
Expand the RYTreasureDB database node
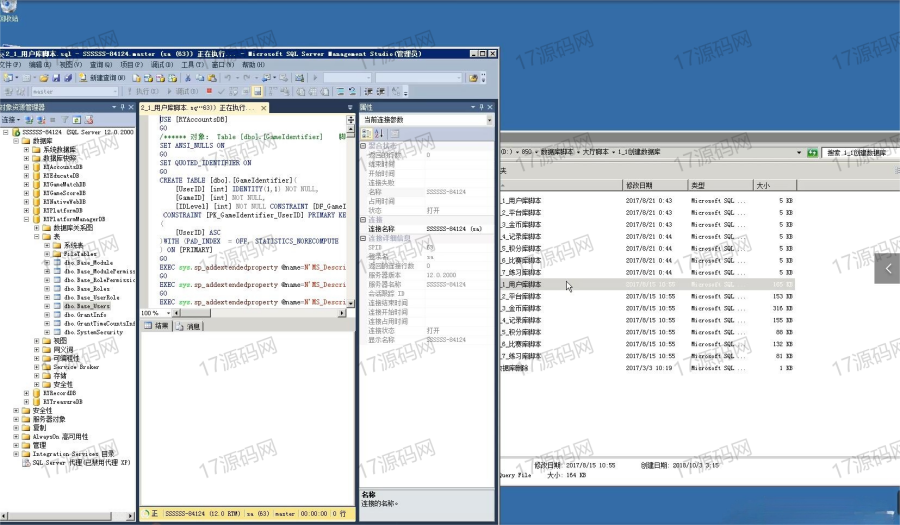pos(26,402)
